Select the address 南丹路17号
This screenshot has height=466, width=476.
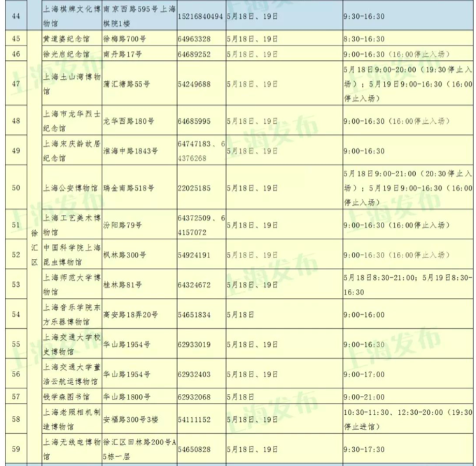tap(122, 54)
